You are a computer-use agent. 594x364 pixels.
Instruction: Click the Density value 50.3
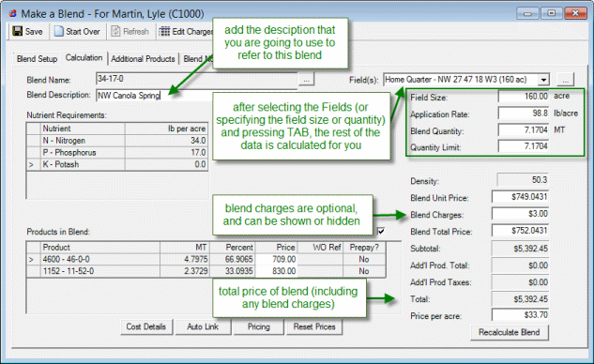523,179
